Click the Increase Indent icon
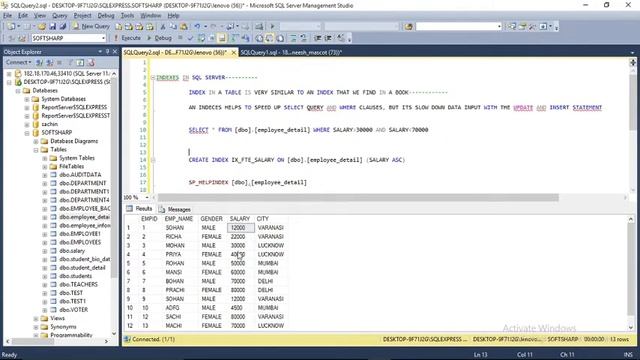Screen dimensions: 640x360 tap(328, 38)
